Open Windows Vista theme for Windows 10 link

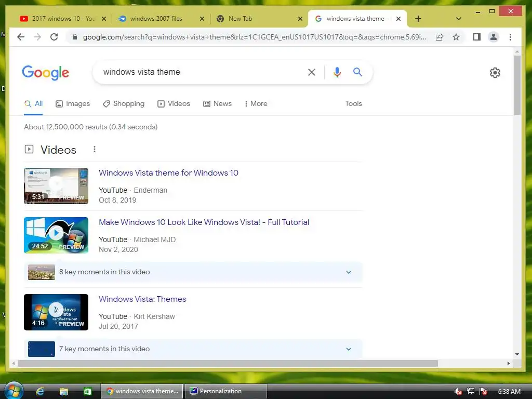pyautogui.click(x=168, y=172)
